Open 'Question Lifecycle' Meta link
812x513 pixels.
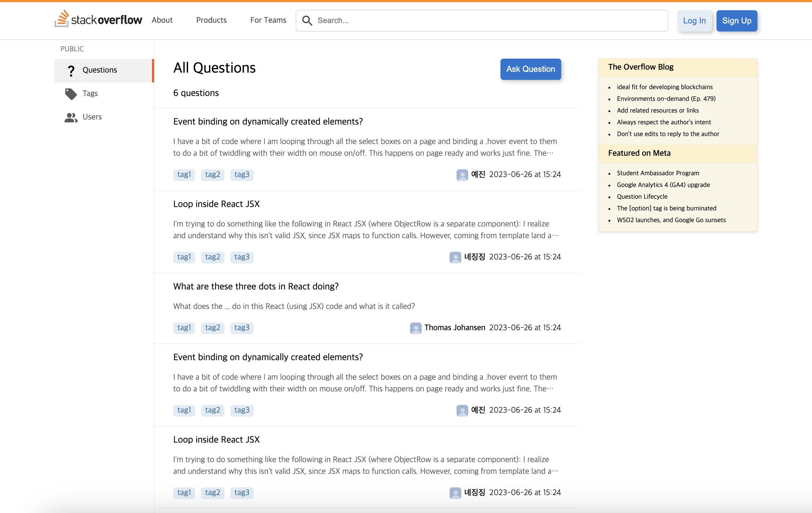click(642, 196)
